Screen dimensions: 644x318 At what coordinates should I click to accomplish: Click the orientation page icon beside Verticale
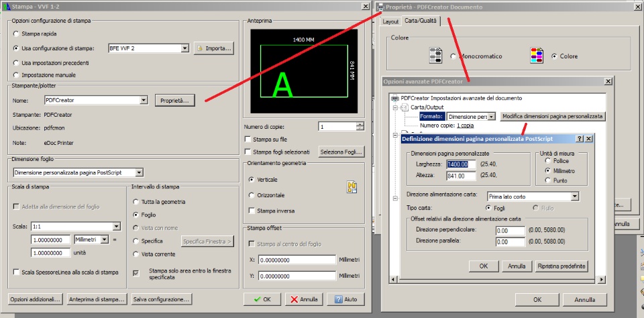click(x=352, y=187)
